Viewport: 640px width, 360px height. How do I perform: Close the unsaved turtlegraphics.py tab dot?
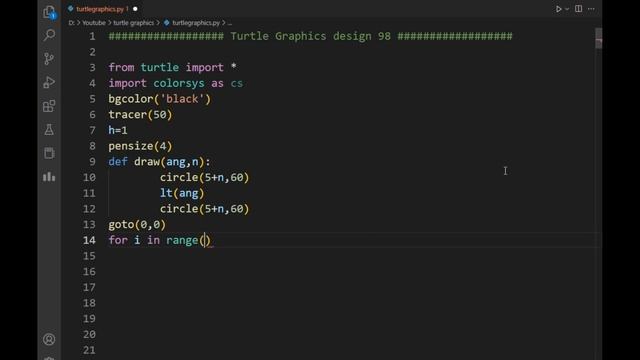(x=135, y=9)
